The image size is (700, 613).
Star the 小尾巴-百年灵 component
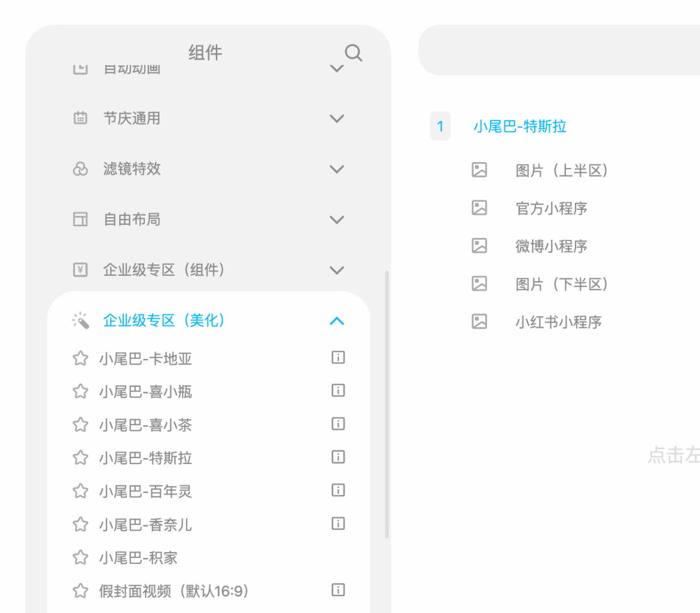(x=80, y=491)
